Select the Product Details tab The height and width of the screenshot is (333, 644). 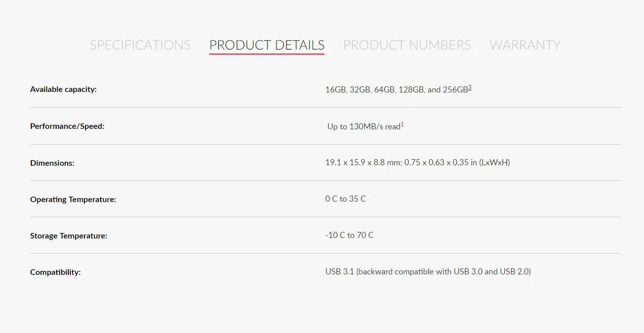point(267,45)
